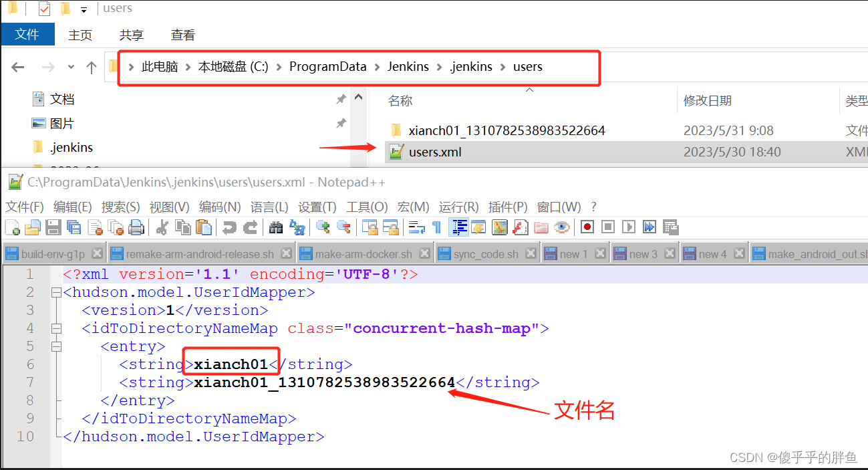Show the Function List panel

520,227
